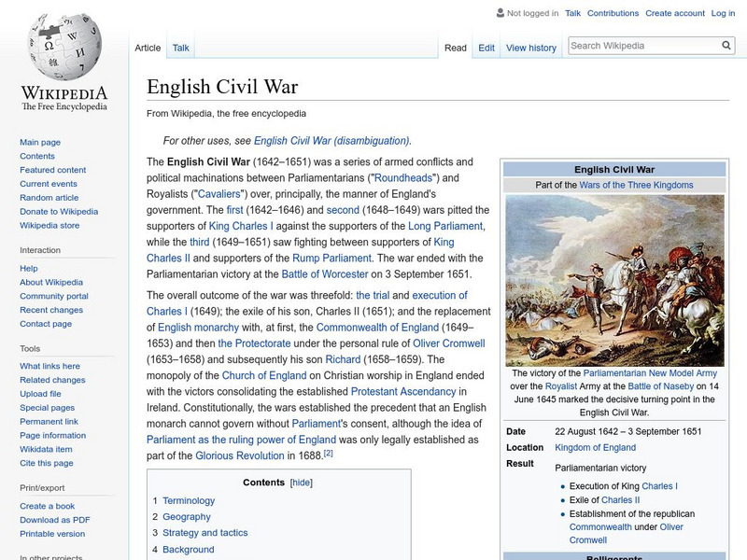
Task: Click Create a book
Action: click(x=48, y=506)
